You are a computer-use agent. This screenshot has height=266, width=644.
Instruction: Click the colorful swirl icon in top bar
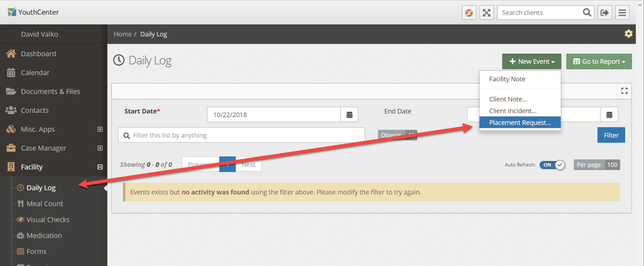(x=469, y=13)
